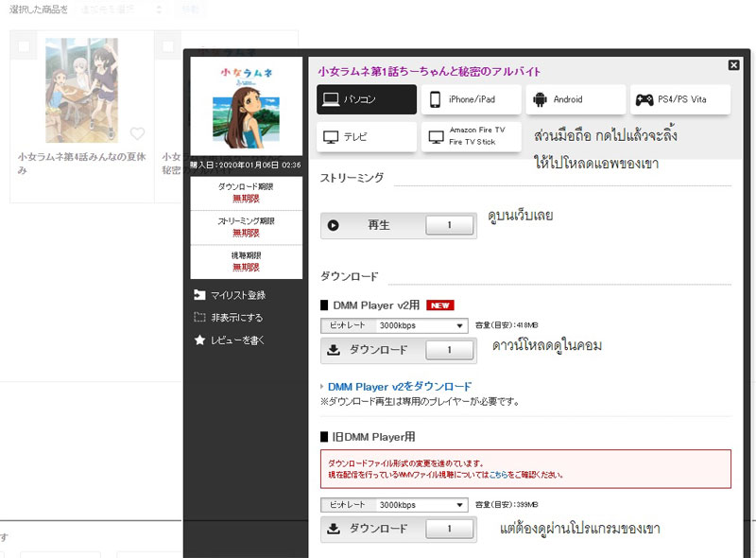This screenshot has width=756, height=558.
Task: Select the iPhone/iPad device tab
Action: (x=471, y=99)
